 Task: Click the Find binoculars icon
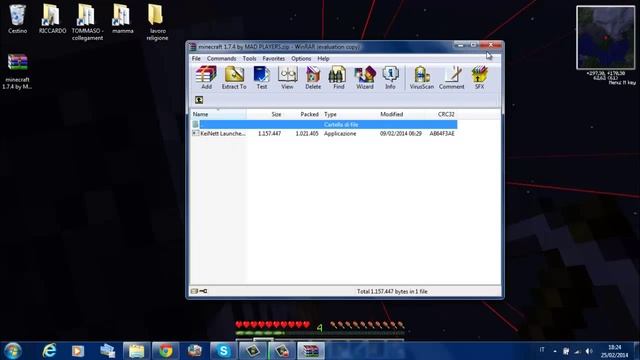[338, 78]
